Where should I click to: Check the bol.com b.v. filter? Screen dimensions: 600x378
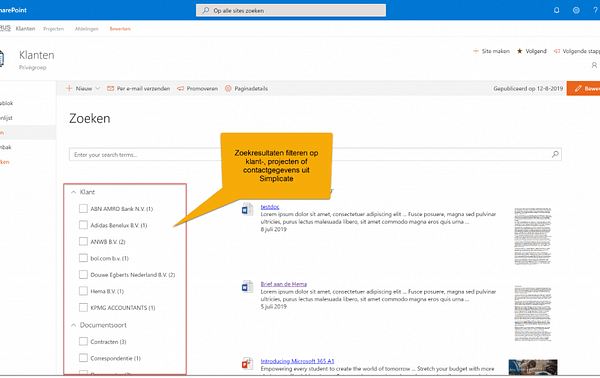coord(83,258)
